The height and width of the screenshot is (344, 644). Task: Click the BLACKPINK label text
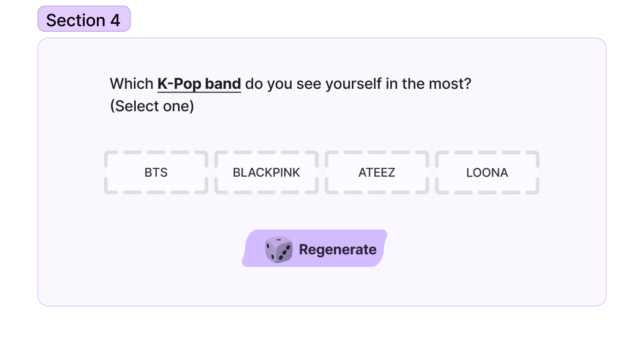tap(266, 172)
